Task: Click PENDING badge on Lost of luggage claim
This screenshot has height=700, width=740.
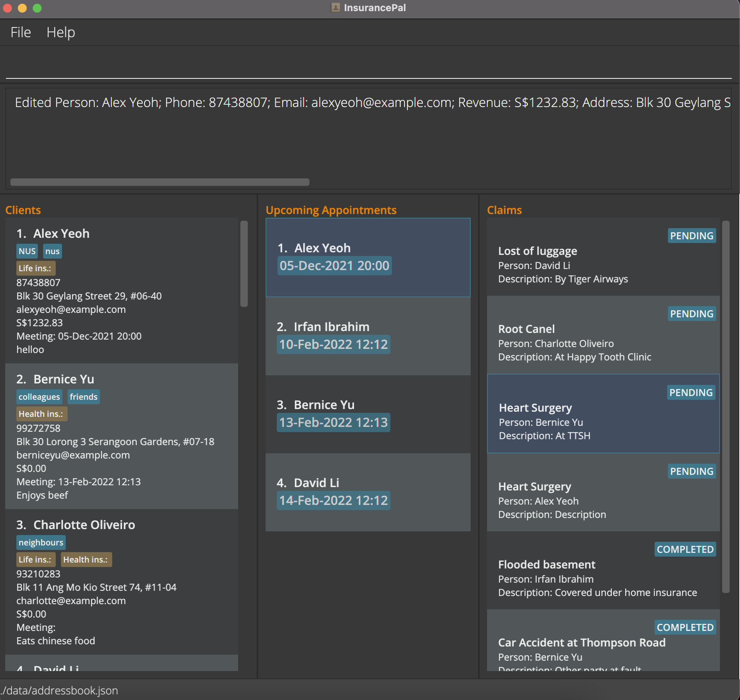Action: click(691, 236)
